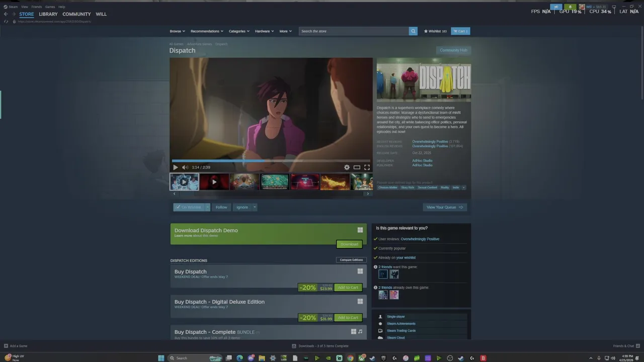The width and height of the screenshot is (644, 362).
Task: Add Digital Deluxe Edition to cart
Action: (x=348, y=318)
